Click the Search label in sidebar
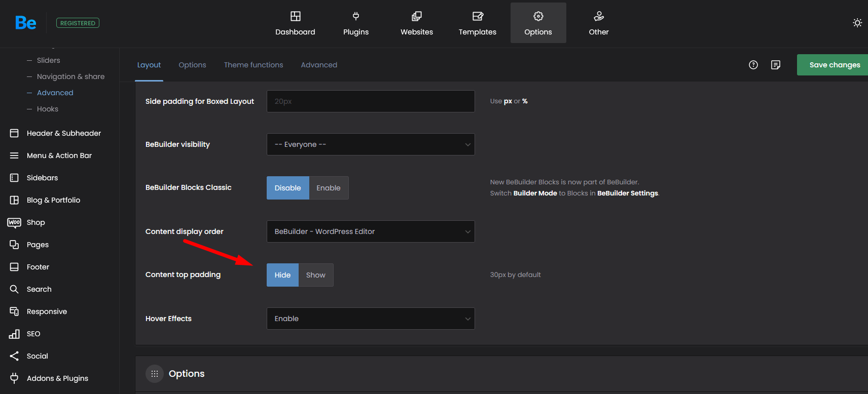 [39, 289]
